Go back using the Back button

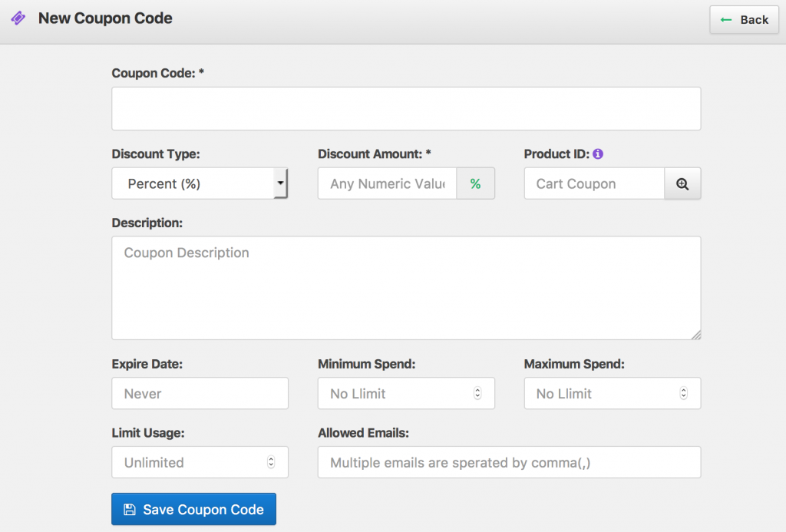point(744,20)
